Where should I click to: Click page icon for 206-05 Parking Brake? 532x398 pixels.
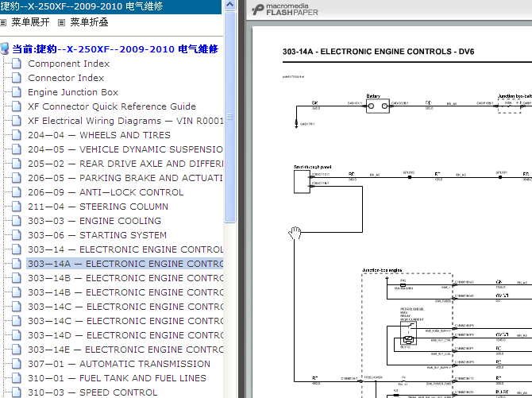[x=17, y=178]
